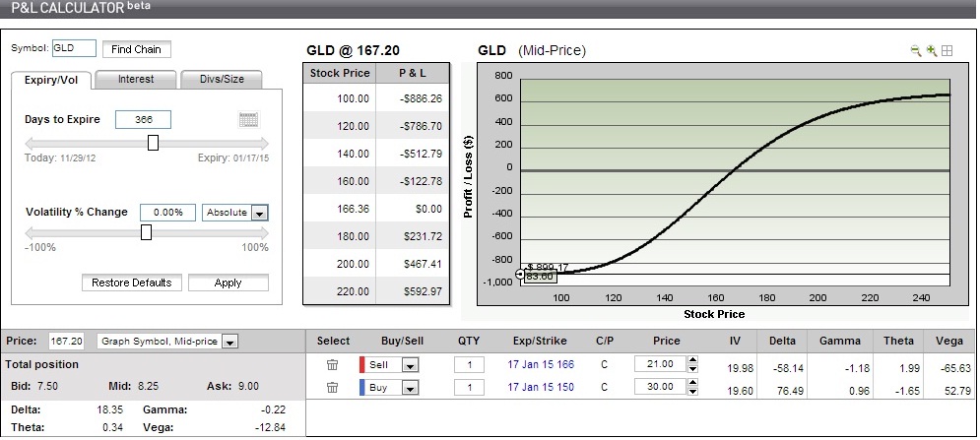Screen dimensions: 980x440
Task: Click the left arrow end of Days slider
Action: 29,143
